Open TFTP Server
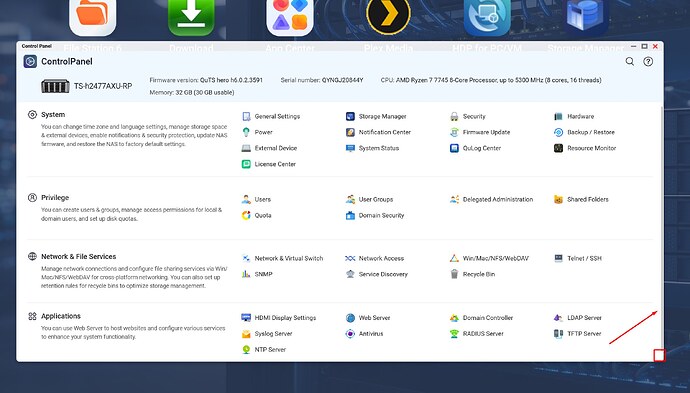 tap(578, 334)
